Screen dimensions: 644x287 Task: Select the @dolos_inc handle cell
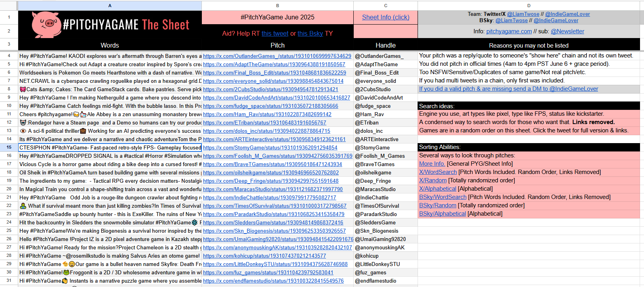(x=385, y=131)
